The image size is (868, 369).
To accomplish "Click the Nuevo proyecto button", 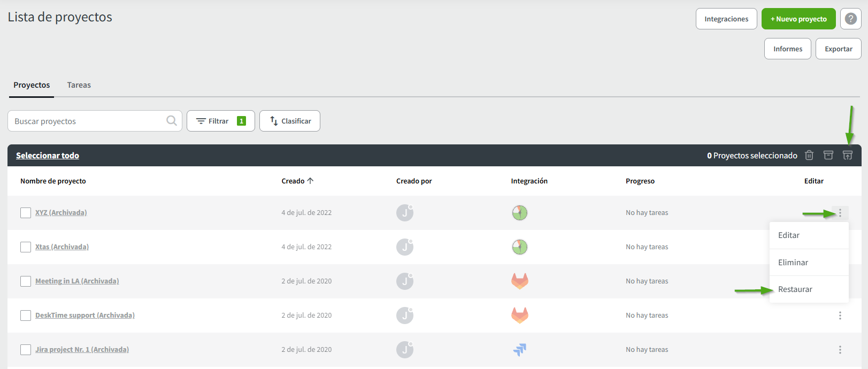I will coord(798,19).
